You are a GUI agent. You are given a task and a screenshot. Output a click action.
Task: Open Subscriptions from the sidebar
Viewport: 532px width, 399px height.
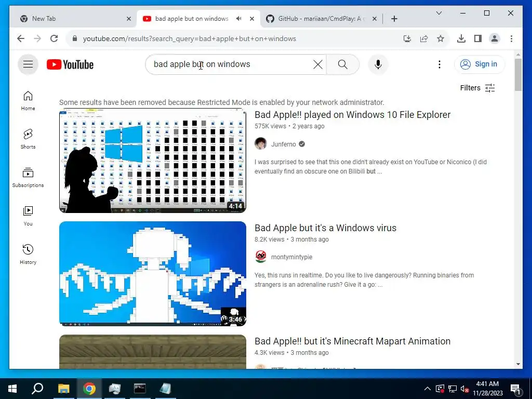pyautogui.click(x=28, y=178)
